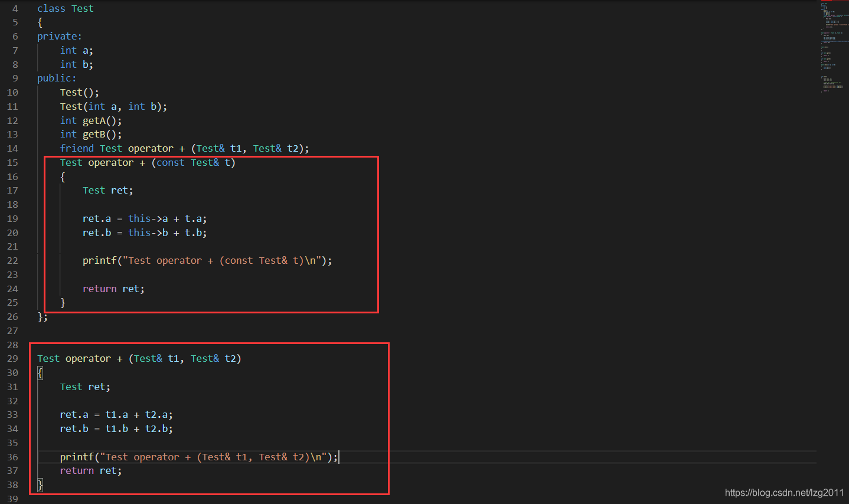Click line number 39 in the gutter
Screen dimensions: 849x504
click(12, 499)
